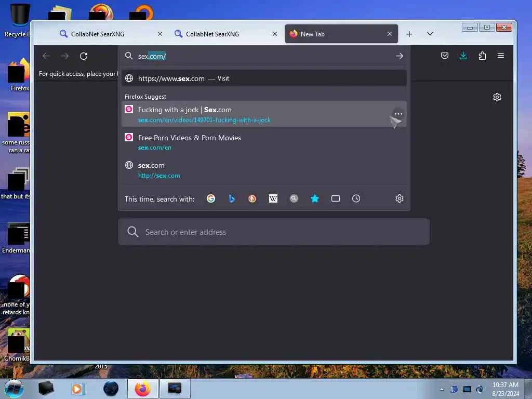Image resolution: width=532 pixels, height=399 pixels.
Task: Search this time with Wikipedia
Action: tap(273, 198)
